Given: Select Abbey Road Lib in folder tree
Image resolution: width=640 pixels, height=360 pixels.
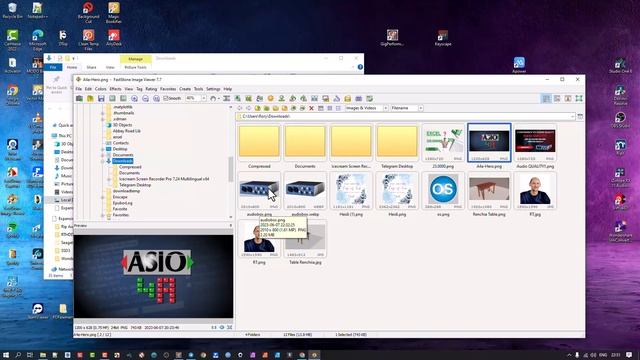Looking at the screenshot, I should (x=127, y=131).
